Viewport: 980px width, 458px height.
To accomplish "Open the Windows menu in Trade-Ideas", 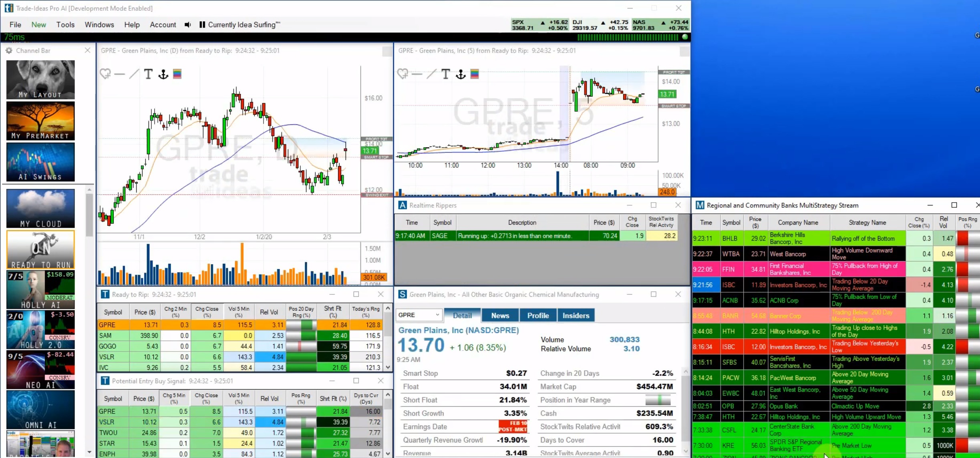I will [x=99, y=24].
